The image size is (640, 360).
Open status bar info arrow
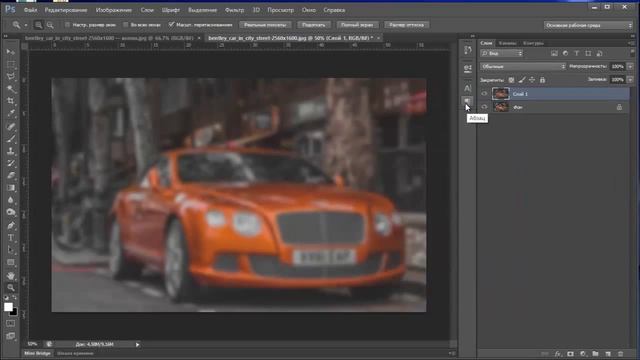(x=138, y=344)
